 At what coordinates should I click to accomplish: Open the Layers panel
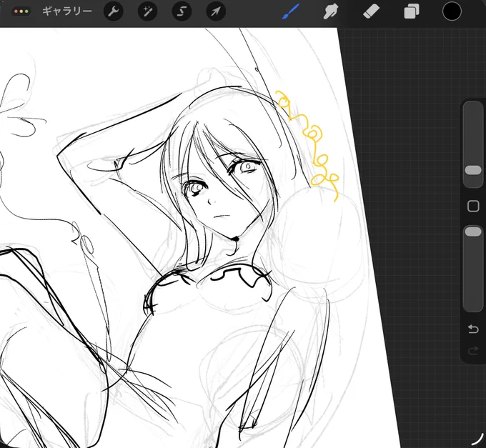[411, 11]
